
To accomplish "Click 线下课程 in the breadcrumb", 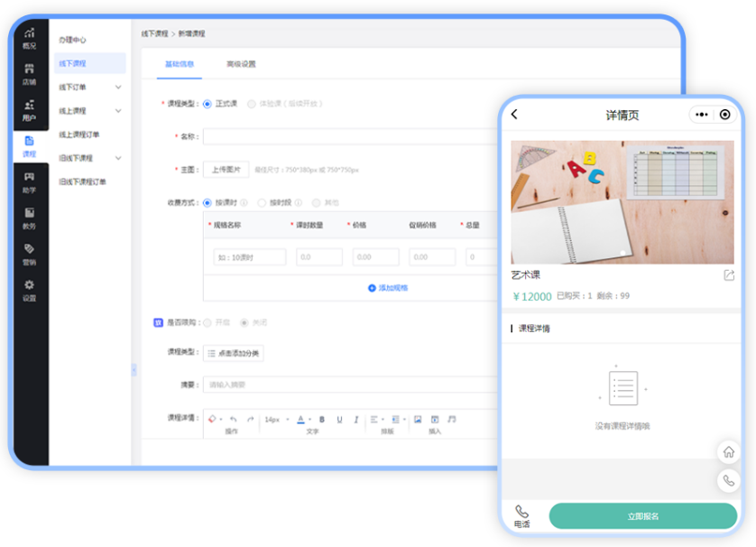I will [x=155, y=33].
